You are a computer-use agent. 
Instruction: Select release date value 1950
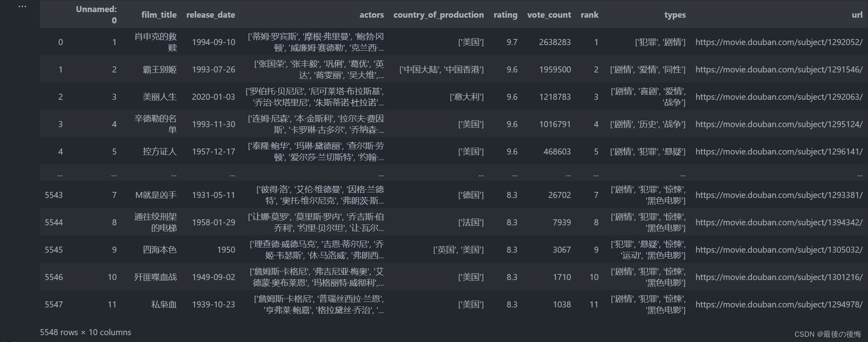(x=226, y=250)
